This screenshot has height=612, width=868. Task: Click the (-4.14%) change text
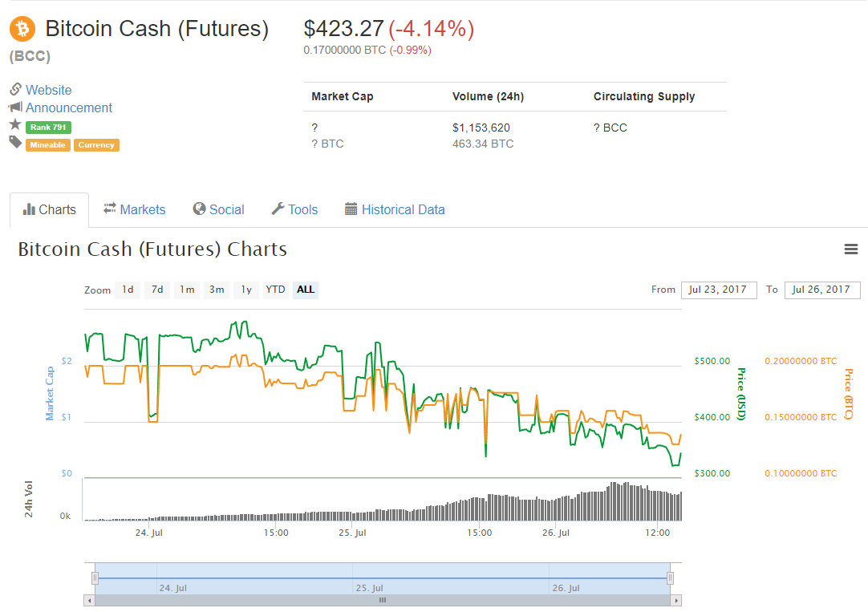click(x=432, y=29)
